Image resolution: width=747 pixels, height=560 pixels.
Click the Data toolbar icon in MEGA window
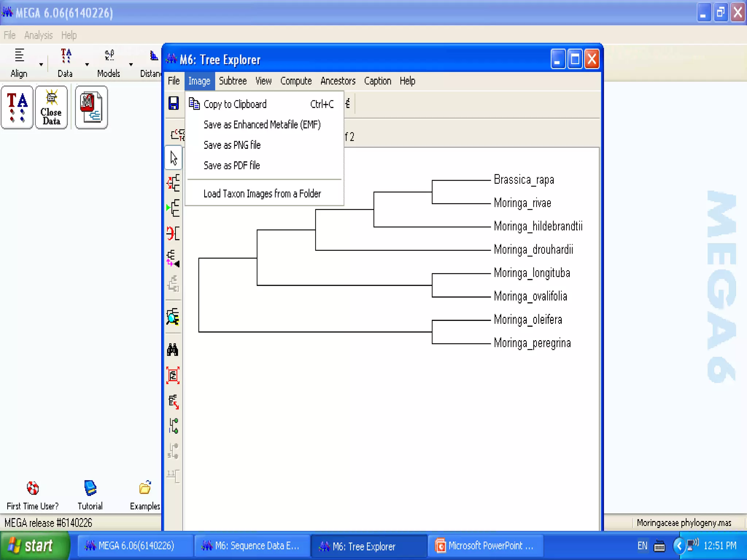[x=65, y=63]
